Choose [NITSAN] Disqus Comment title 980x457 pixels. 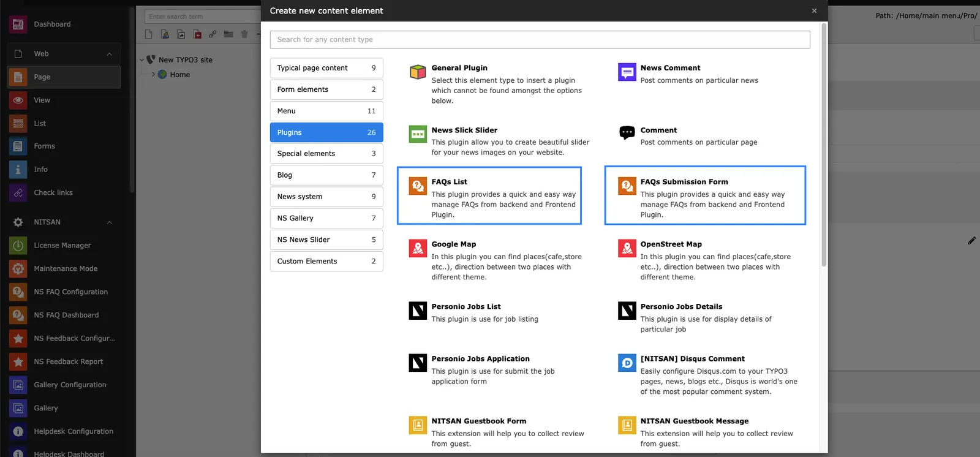pyautogui.click(x=693, y=359)
